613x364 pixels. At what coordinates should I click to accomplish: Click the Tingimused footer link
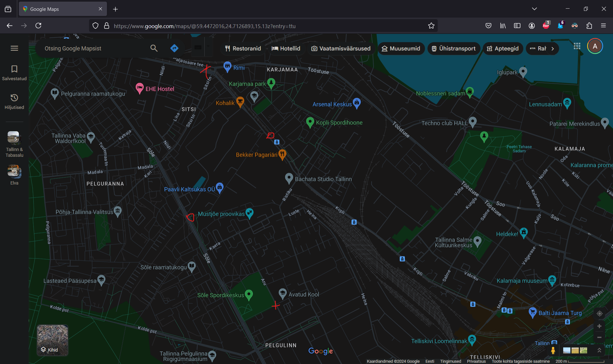(x=450, y=361)
